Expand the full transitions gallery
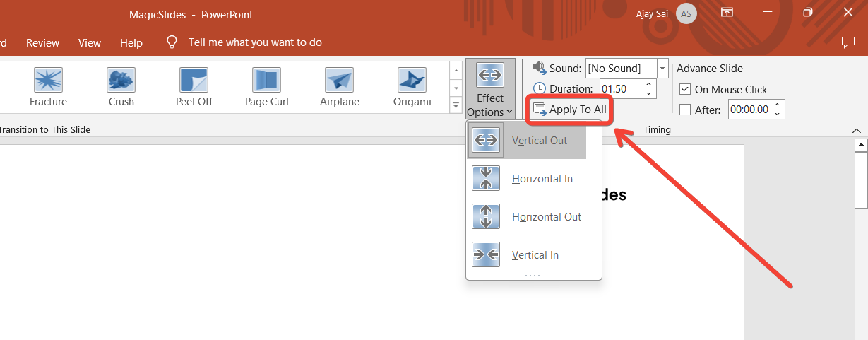Screen dimensions: 868x340 pos(456,105)
